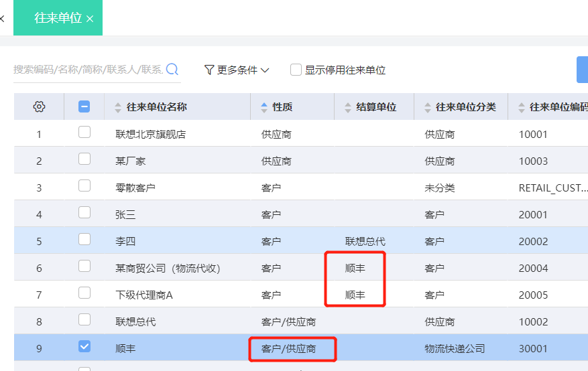Image resolution: width=588 pixels, height=371 pixels.
Task: Switch to the 往来单位 tab
Action: tap(58, 18)
